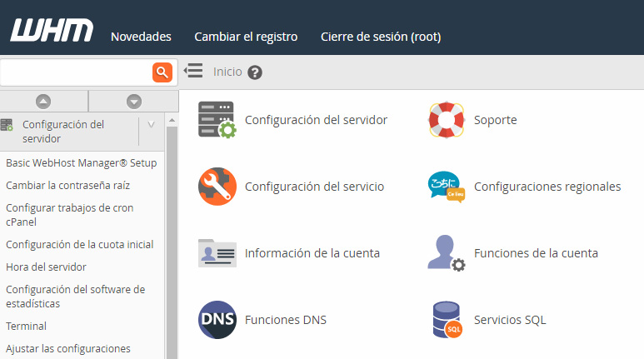The width and height of the screenshot is (644, 359).
Task: Open the Configuración del servidor server icon
Action: tap(217, 120)
